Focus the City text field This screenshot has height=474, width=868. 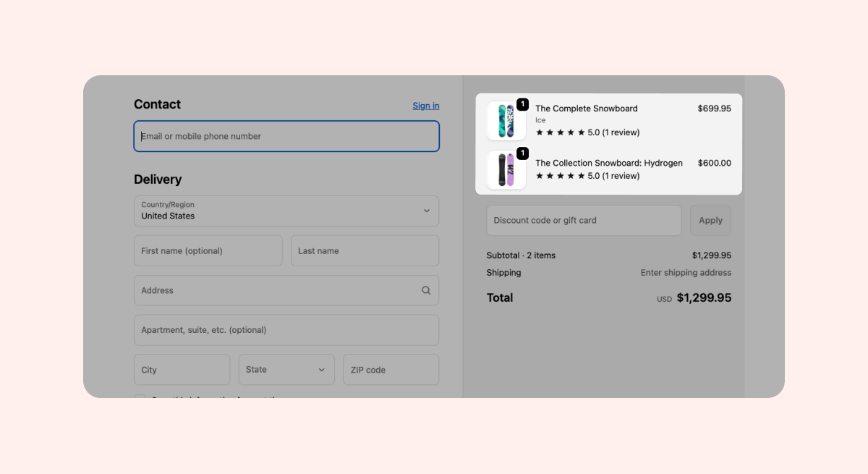pyautogui.click(x=182, y=369)
